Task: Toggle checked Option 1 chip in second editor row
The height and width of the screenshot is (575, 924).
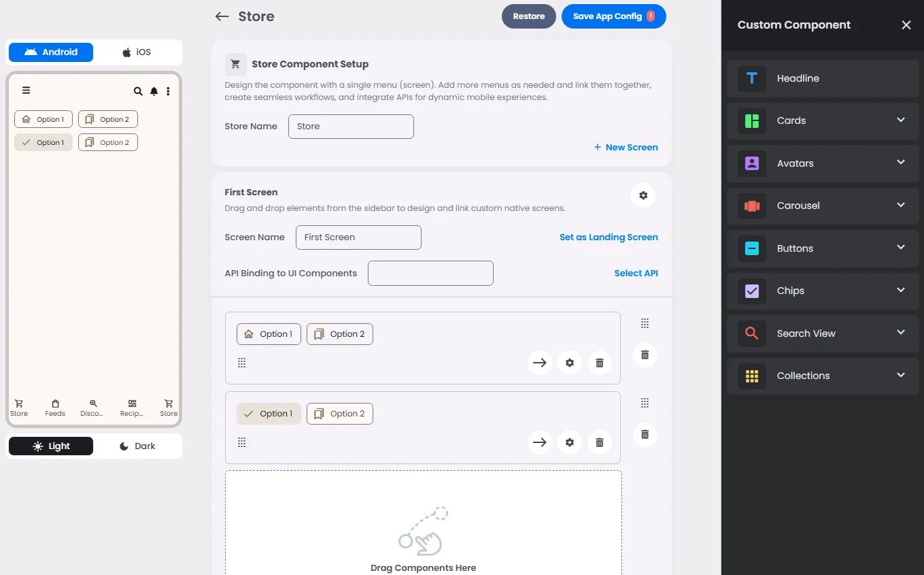Action: coord(269,414)
